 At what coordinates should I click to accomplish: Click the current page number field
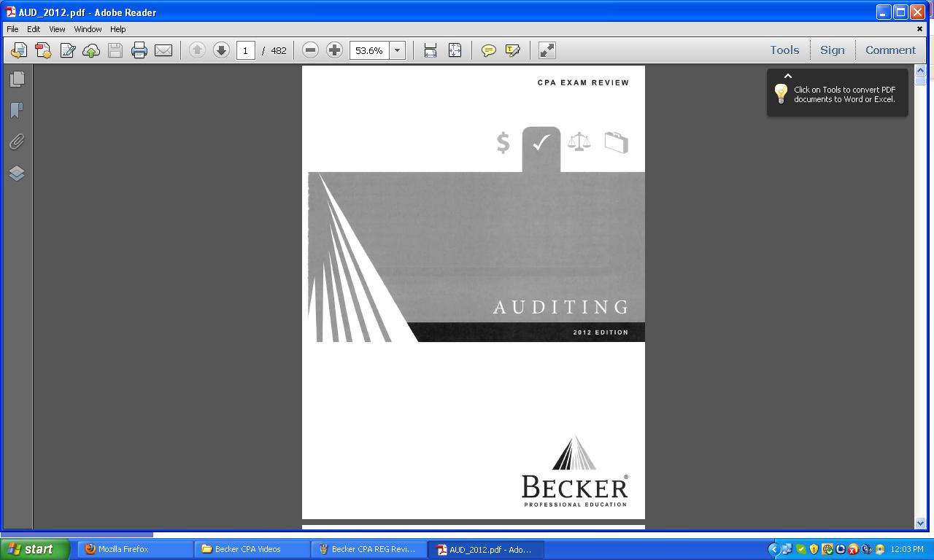(x=245, y=50)
